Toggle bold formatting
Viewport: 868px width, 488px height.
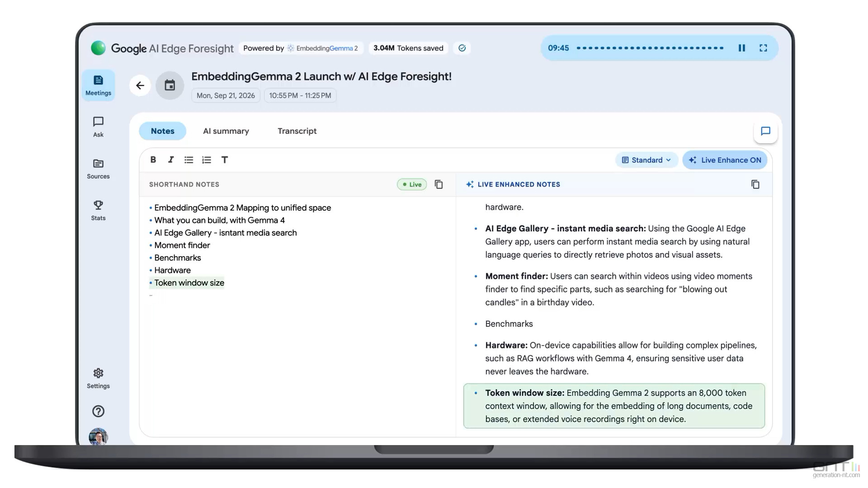[x=153, y=160]
